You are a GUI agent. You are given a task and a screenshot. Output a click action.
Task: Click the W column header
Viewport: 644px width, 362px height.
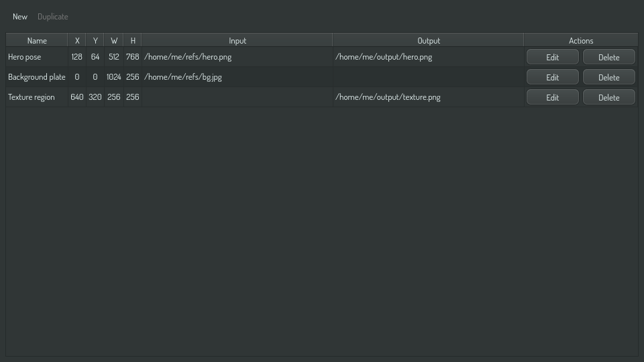point(114,40)
